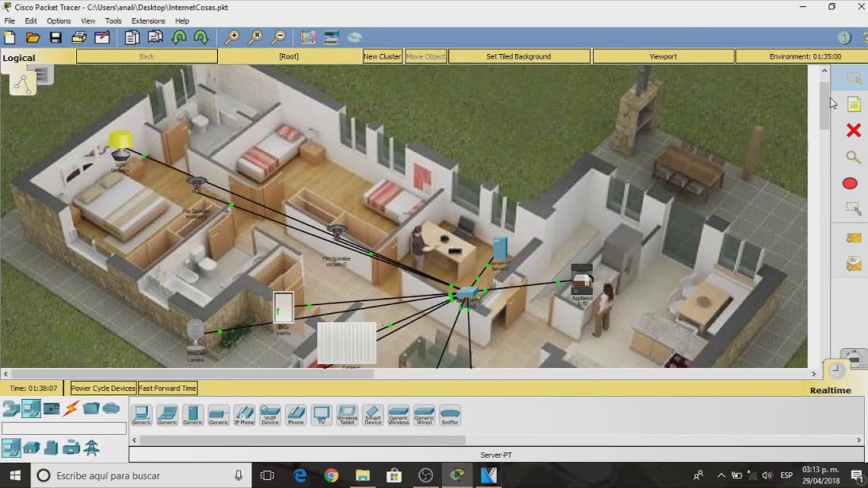Click the Power Cycle Devices button
This screenshot has height=488, width=868.
[103, 388]
